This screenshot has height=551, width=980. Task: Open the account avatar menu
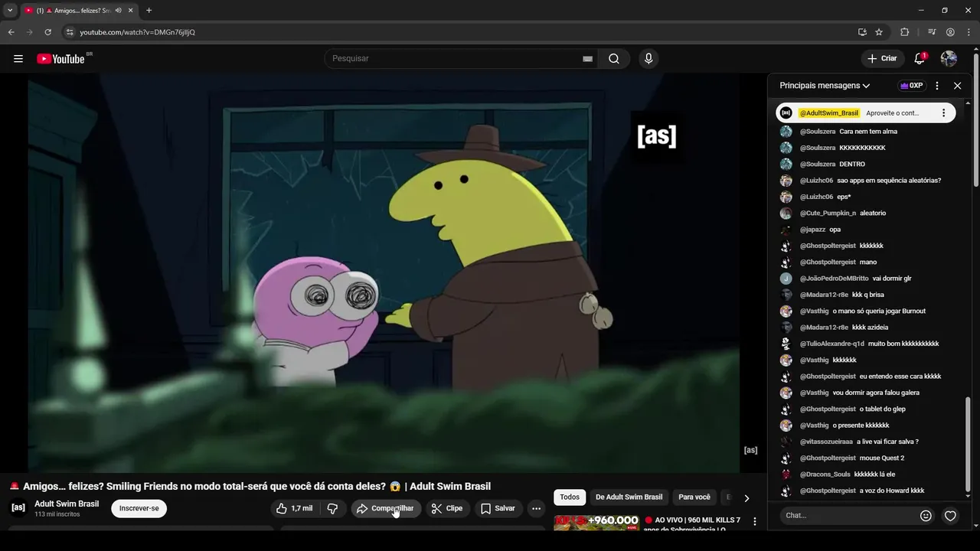[949, 59]
